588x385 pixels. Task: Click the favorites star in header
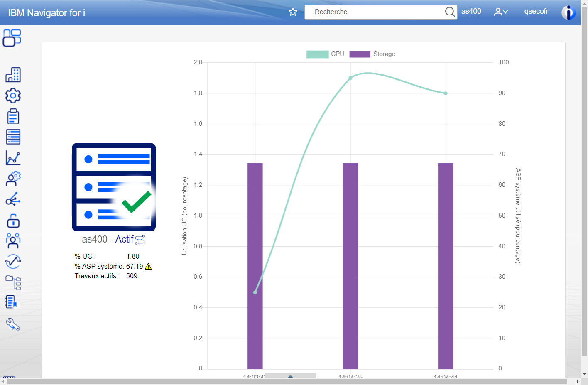[293, 12]
